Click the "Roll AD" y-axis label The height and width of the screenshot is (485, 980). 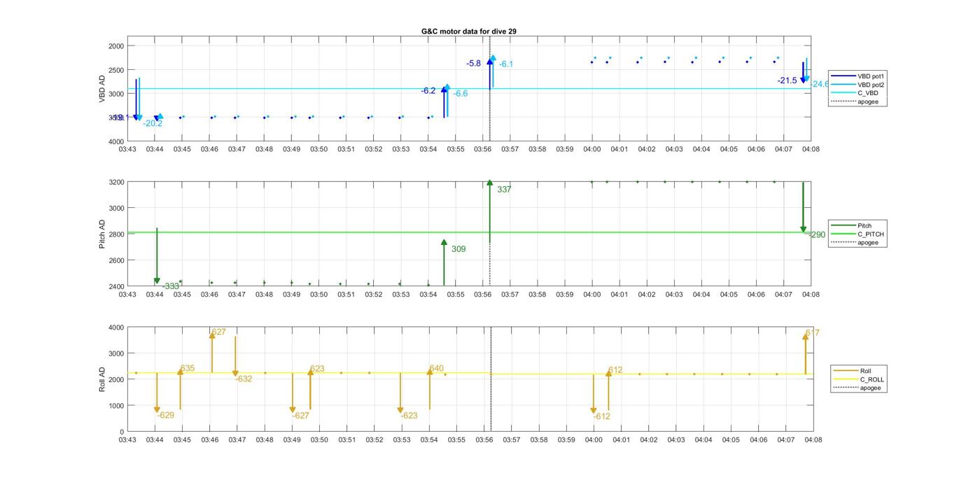pyautogui.click(x=101, y=379)
